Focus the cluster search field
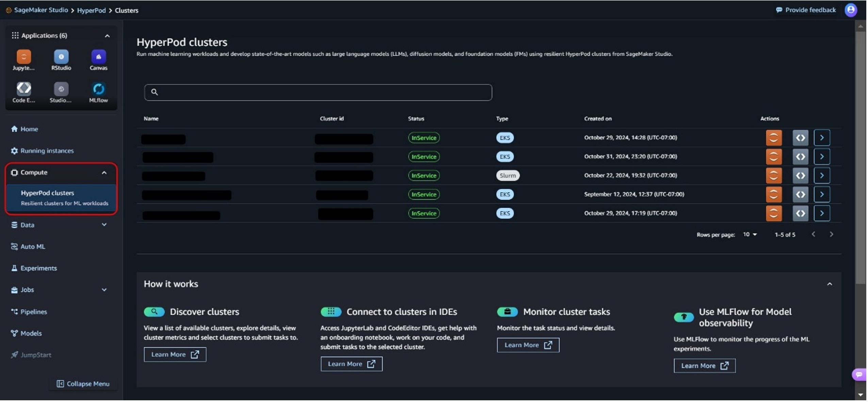Image resolution: width=868 pixels, height=402 pixels. [318, 93]
